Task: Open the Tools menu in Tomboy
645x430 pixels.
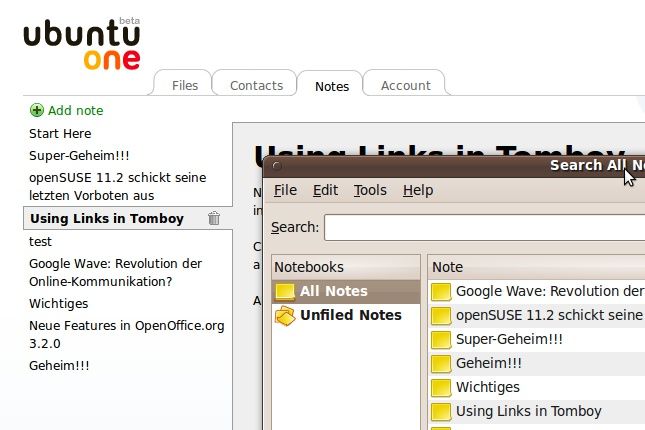Action: pos(370,191)
